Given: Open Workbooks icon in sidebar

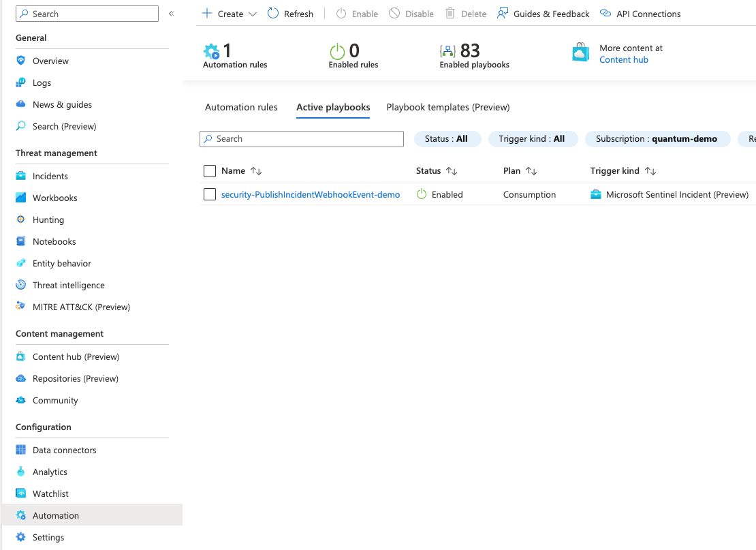Looking at the screenshot, I should click(x=21, y=198).
